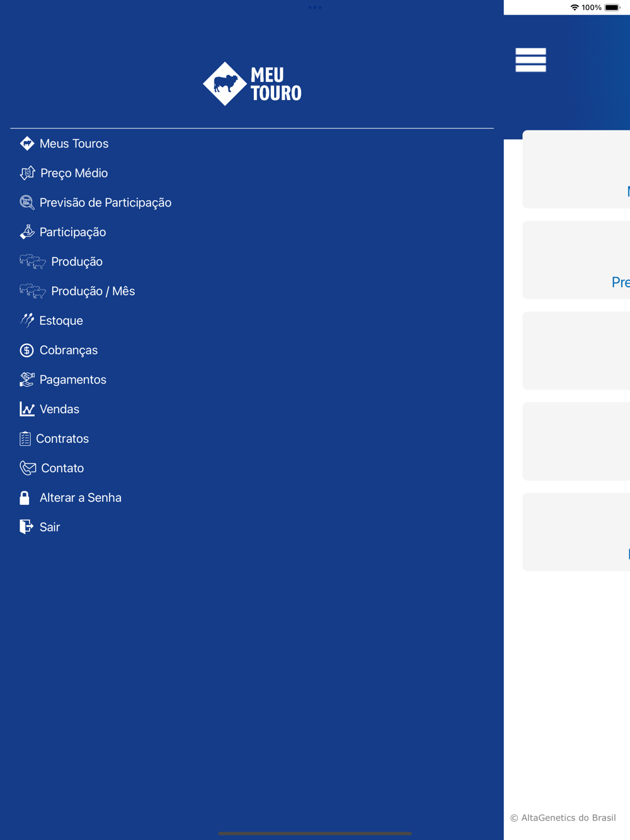Tap the battery status icon
630x840 pixels.
[x=612, y=8]
